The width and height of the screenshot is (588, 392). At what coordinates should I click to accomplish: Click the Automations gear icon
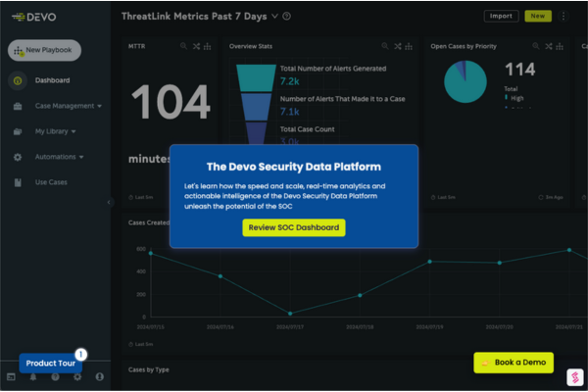click(x=18, y=157)
